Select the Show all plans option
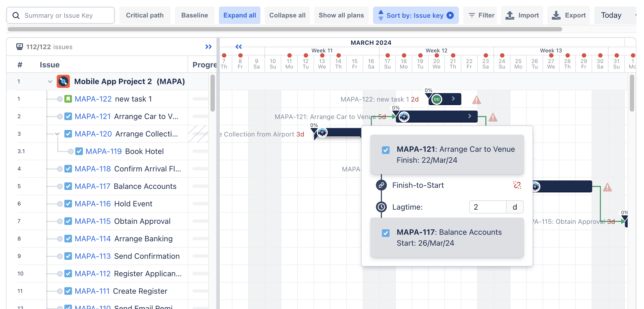The height and width of the screenshot is (309, 644). tap(341, 15)
